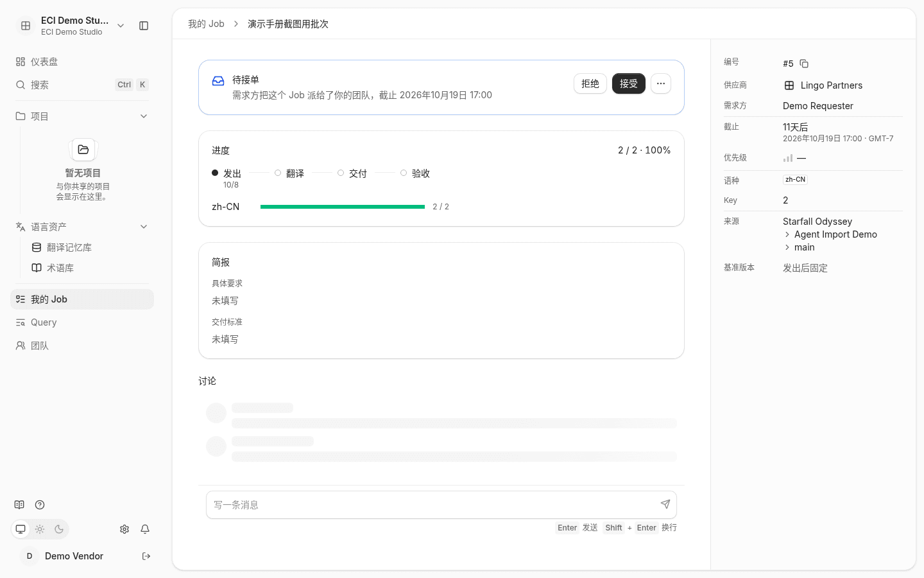Click the 发出 progress step marker
Image resolution: width=924 pixels, height=578 pixels.
click(x=215, y=173)
